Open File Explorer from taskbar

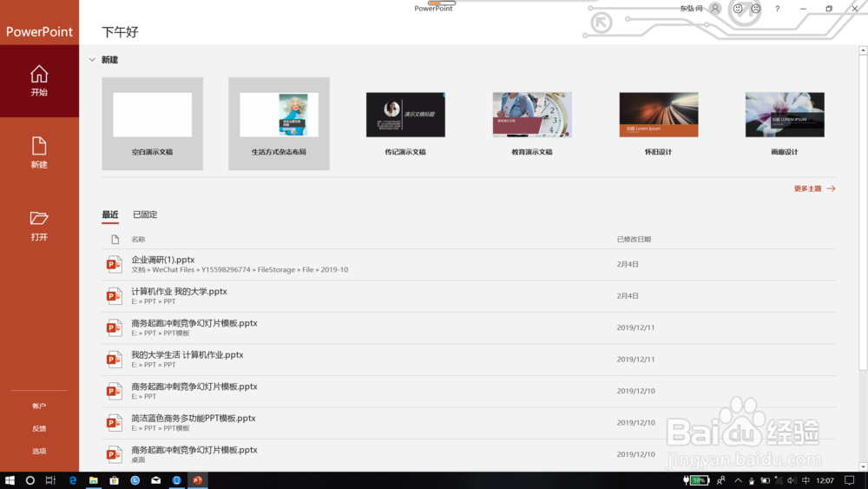click(x=93, y=480)
